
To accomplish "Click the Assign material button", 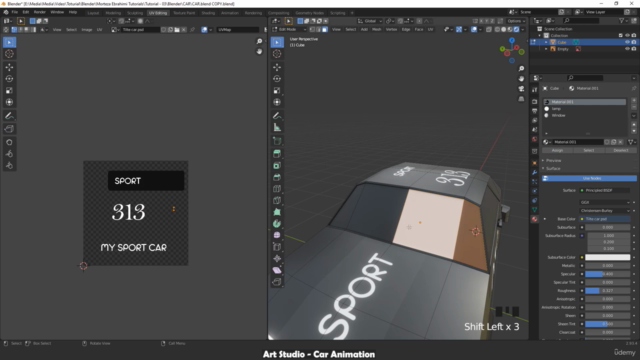I will coord(558,151).
